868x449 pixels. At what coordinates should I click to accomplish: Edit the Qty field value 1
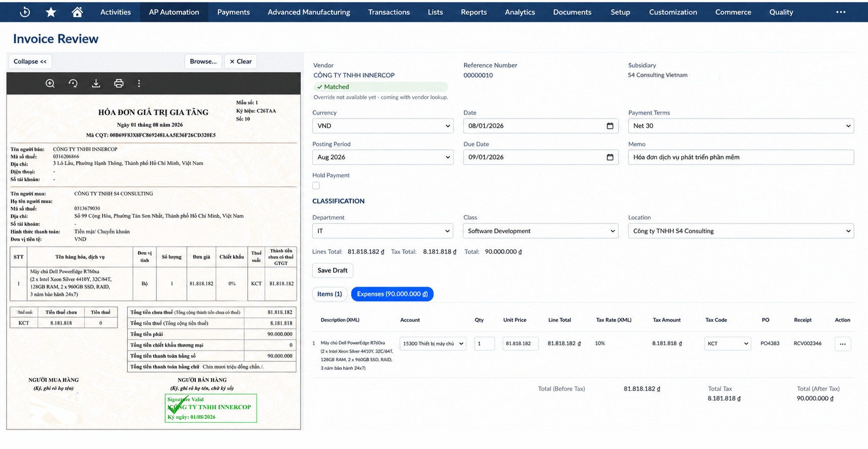pos(484,344)
